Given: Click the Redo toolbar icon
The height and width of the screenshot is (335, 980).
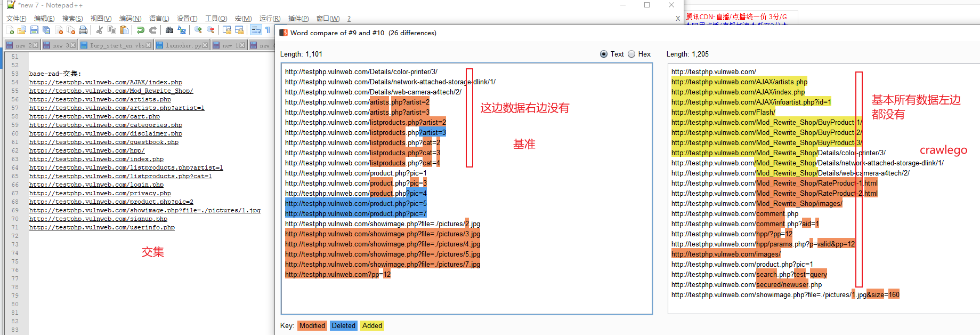Looking at the screenshot, I should pos(153,30).
